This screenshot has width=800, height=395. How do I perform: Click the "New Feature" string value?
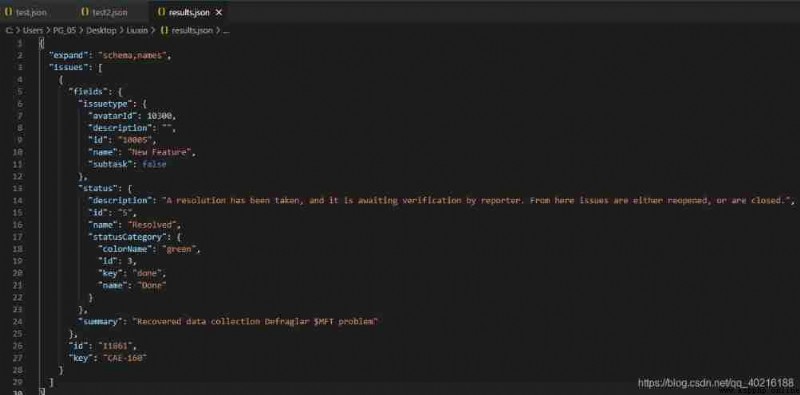tap(160, 152)
